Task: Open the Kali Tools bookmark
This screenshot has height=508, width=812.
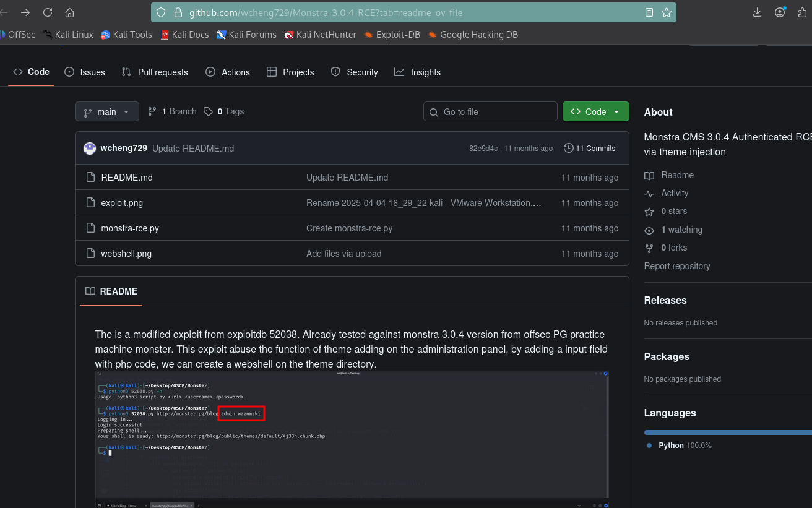Action: tap(126, 35)
